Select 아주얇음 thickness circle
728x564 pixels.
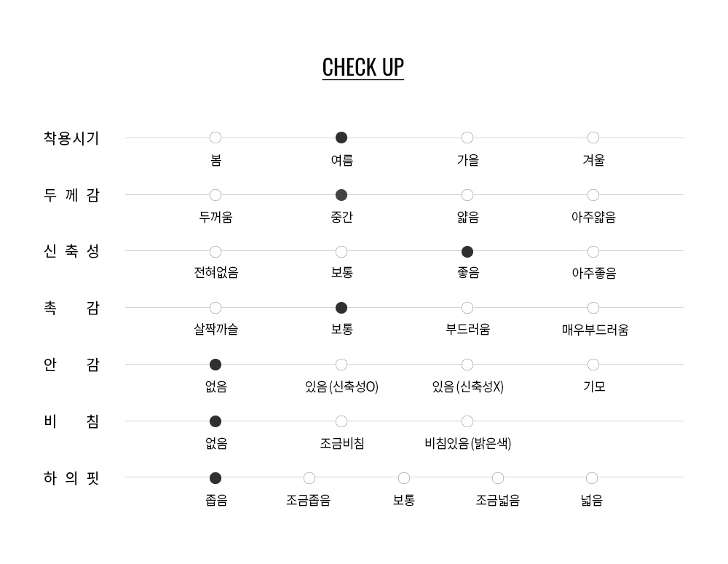[593, 195]
